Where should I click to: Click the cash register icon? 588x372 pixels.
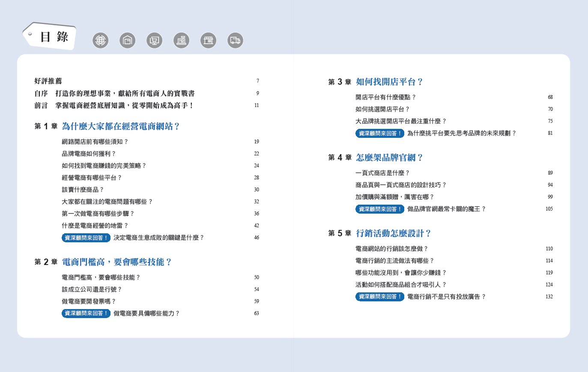182,40
